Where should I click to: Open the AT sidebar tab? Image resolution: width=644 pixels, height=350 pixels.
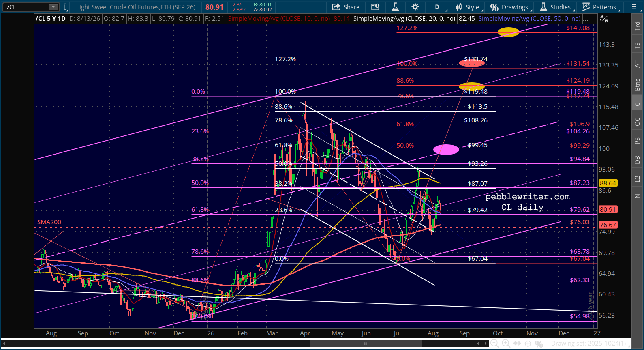click(x=638, y=64)
